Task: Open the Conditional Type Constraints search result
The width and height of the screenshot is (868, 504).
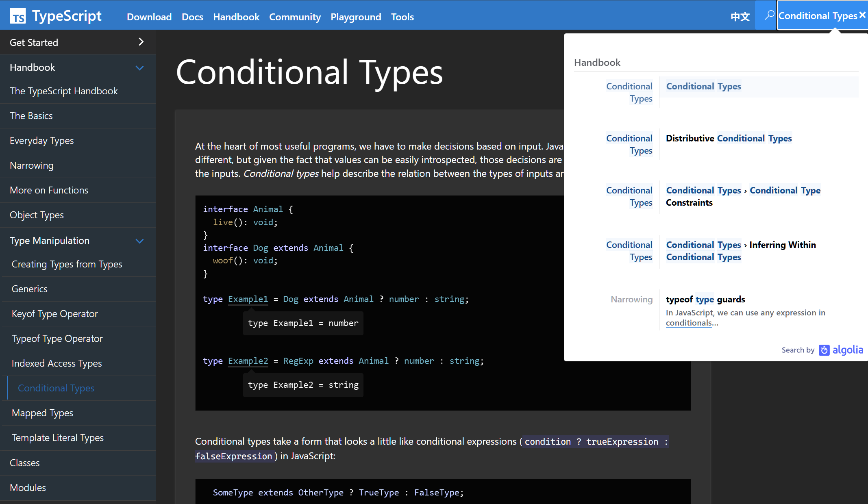Action: tap(743, 196)
